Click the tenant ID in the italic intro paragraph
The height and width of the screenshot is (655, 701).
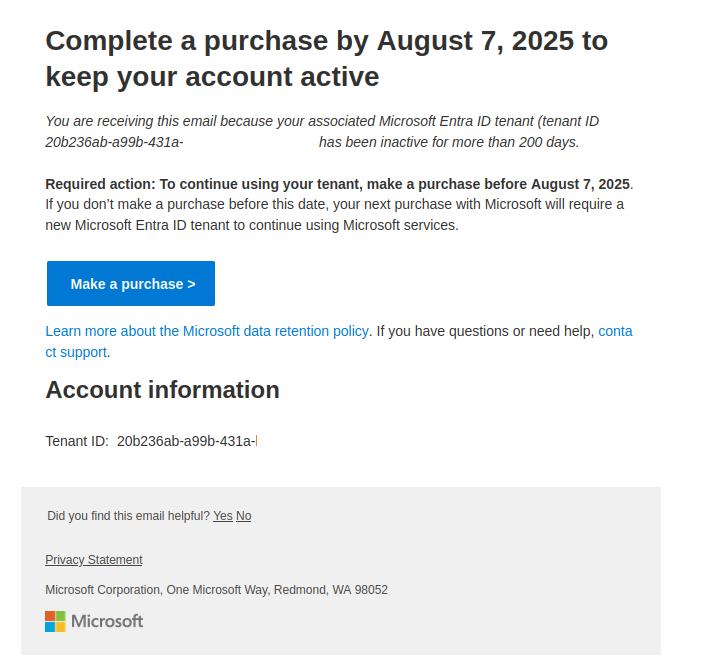click(113, 143)
